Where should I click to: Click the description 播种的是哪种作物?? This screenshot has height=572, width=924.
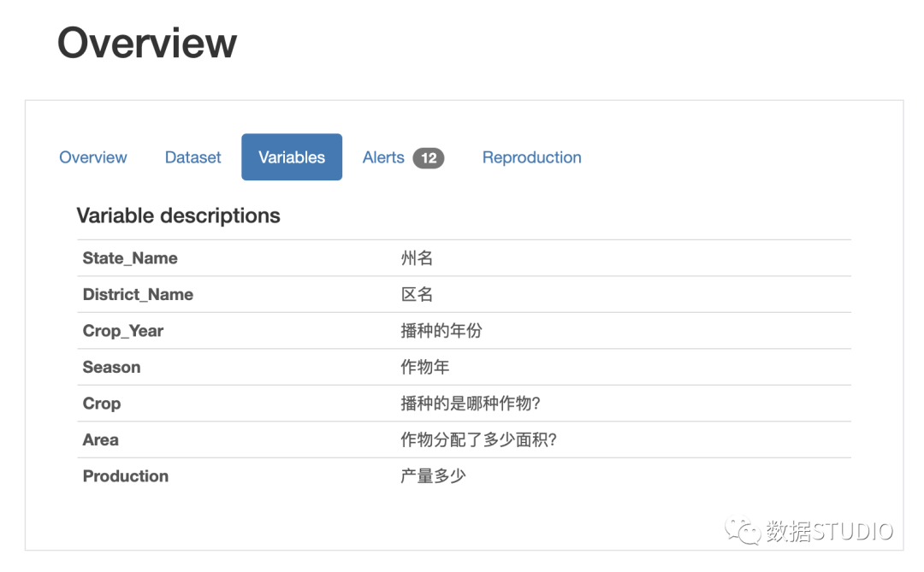click(471, 404)
